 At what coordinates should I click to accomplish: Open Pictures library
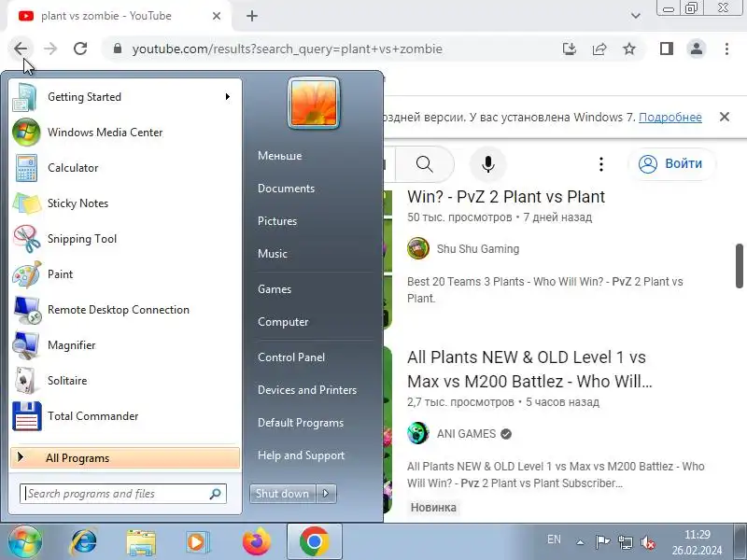tap(277, 221)
